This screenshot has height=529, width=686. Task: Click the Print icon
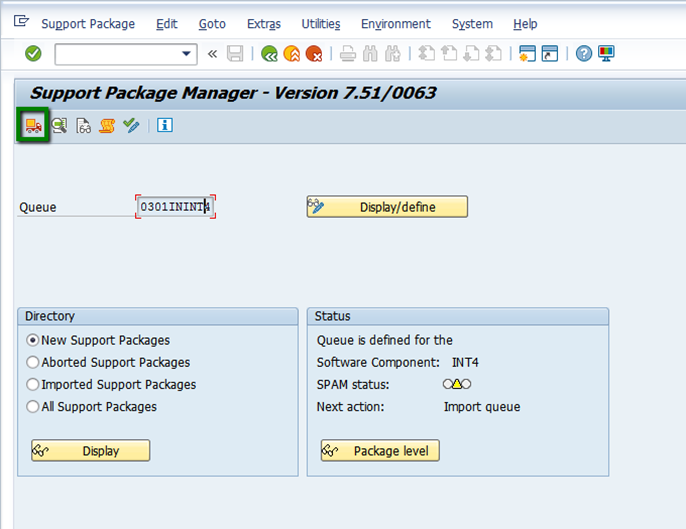coord(348,54)
